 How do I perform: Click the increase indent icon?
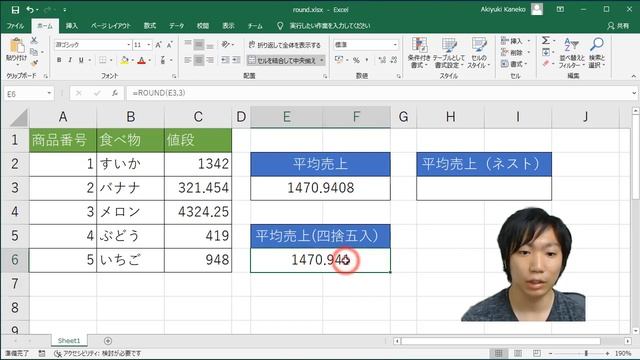(236, 60)
